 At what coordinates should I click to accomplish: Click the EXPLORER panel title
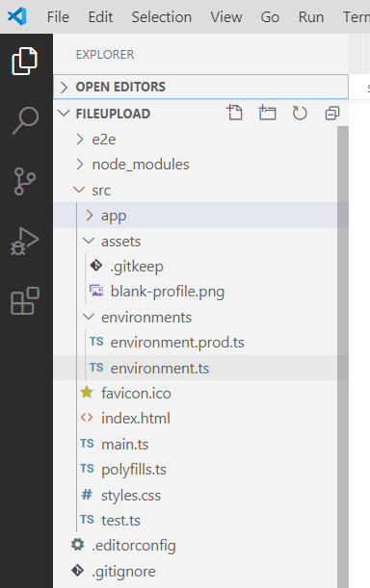click(x=105, y=55)
